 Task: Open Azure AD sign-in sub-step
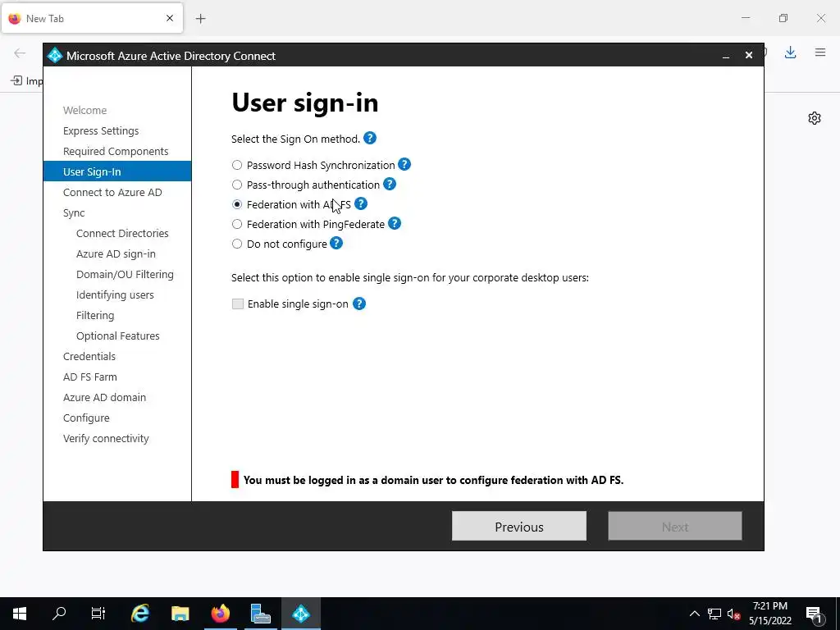pyautogui.click(x=116, y=254)
